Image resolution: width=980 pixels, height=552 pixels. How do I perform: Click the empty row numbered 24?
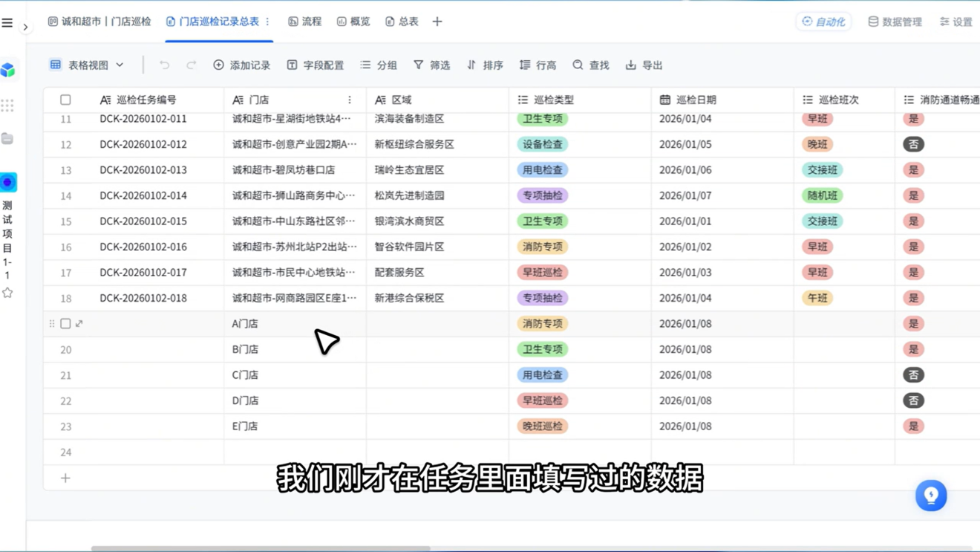pyautogui.click(x=512, y=452)
